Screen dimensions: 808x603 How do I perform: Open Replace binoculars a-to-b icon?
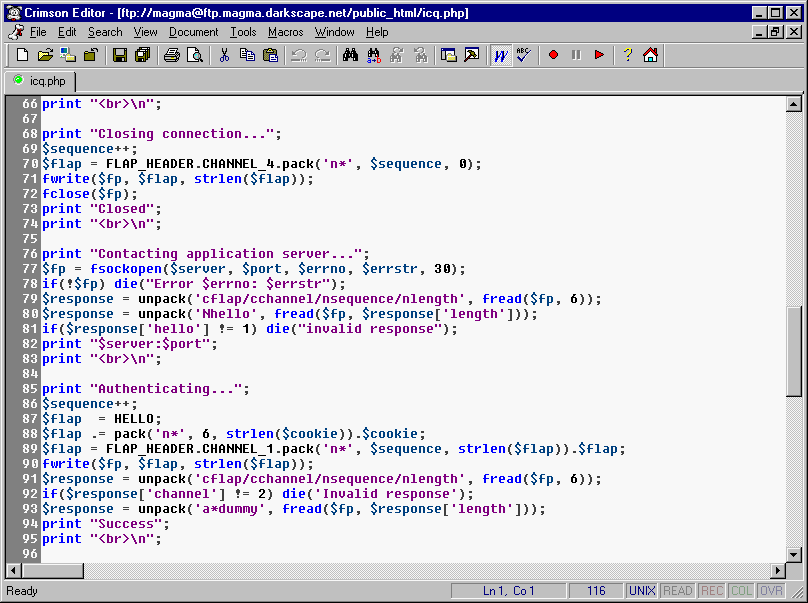point(374,55)
